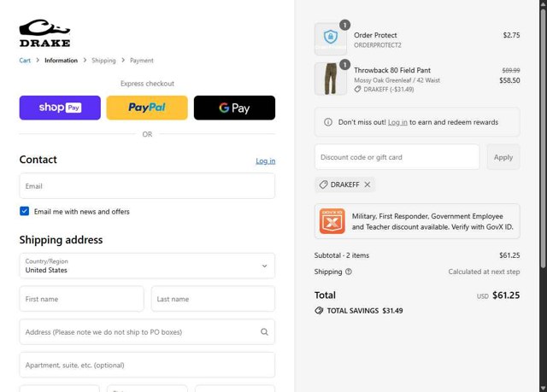Click Log in link in rewards banner
This screenshot has width=547, height=392.
click(397, 122)
